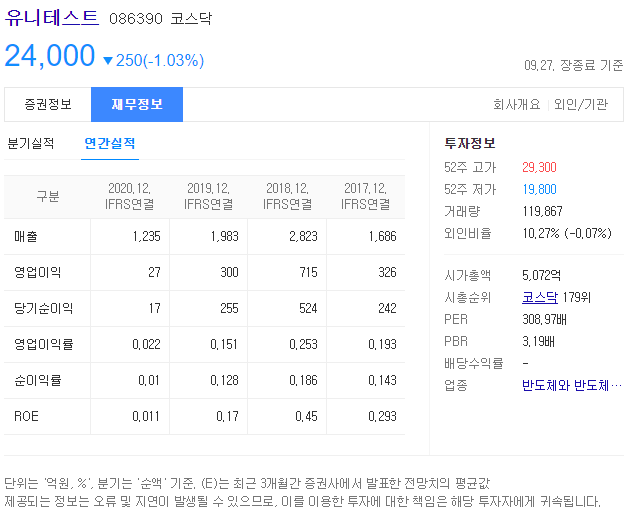This screenshot has width=627, height=517.
Task: Click the 영업이익률 row label
Action: click(x=44, y=344)
